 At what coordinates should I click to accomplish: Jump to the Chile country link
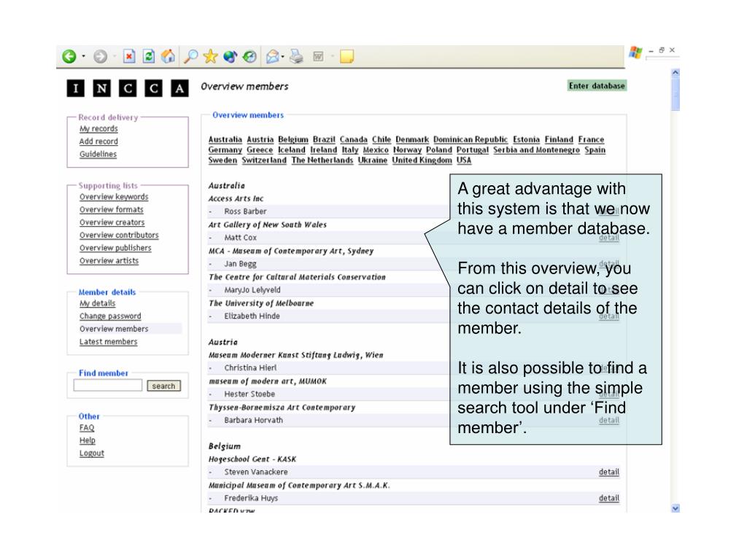coord(382,139)
